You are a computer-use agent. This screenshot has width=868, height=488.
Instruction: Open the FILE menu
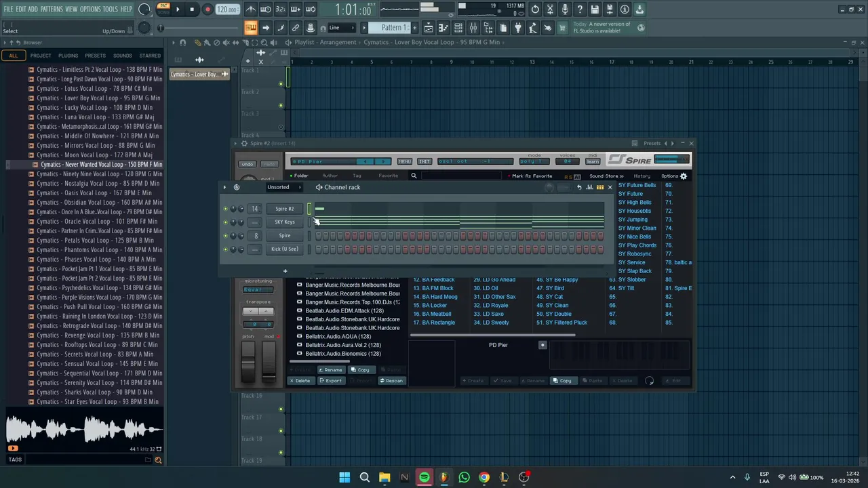pyautogui.click(x=8, y=9)
